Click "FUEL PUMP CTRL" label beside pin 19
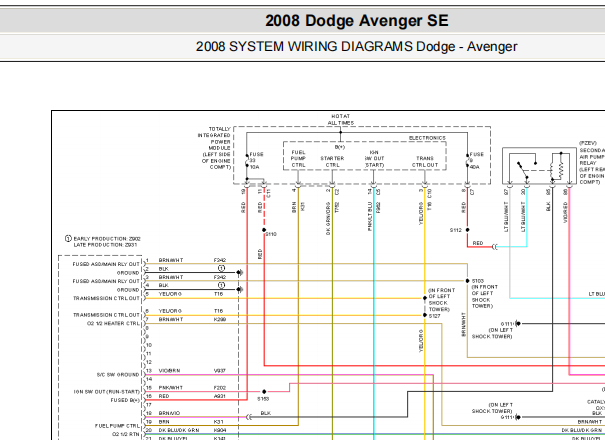This screenshot has width=605, height=440. click(118, 426)
